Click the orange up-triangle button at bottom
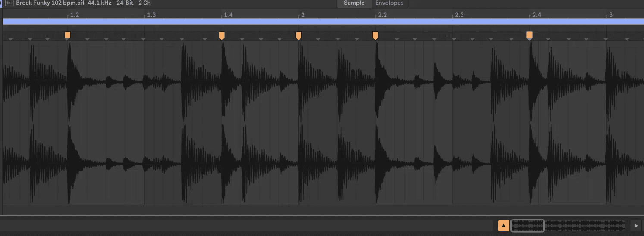644x236 pixels. click(503, 225)
